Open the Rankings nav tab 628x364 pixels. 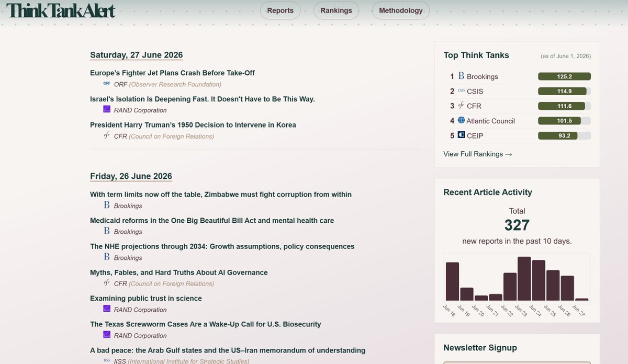coord(337,10)
